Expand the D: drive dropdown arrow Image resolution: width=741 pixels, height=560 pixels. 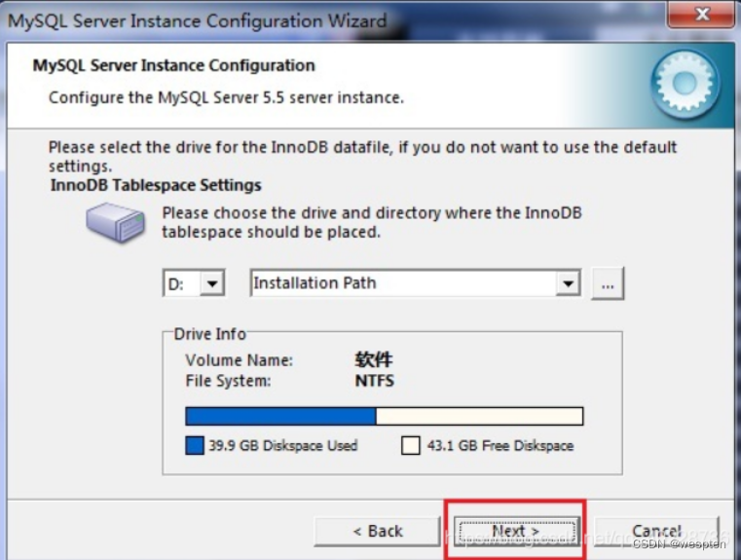click(x=212, y=283)
